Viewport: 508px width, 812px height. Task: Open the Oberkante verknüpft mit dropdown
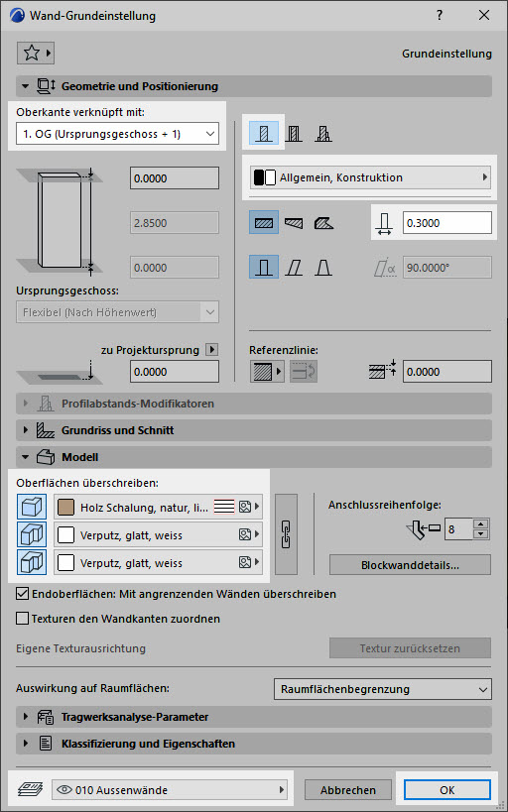pos(118,134)
